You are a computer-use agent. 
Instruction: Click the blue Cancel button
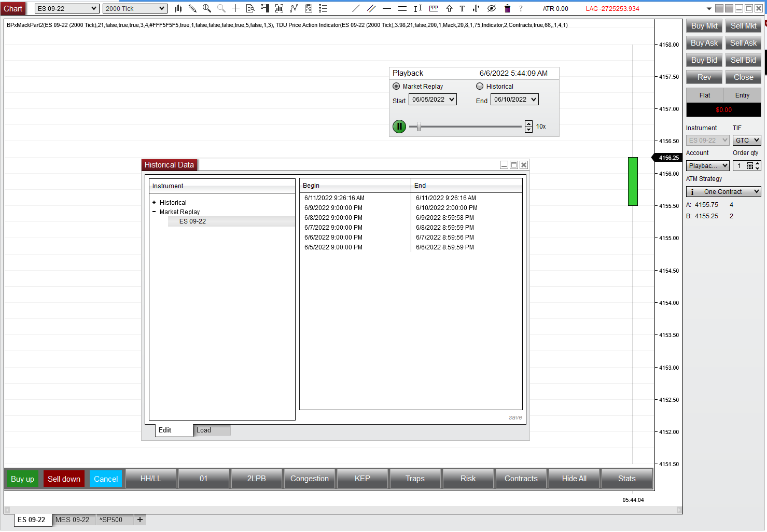[106, 479]
